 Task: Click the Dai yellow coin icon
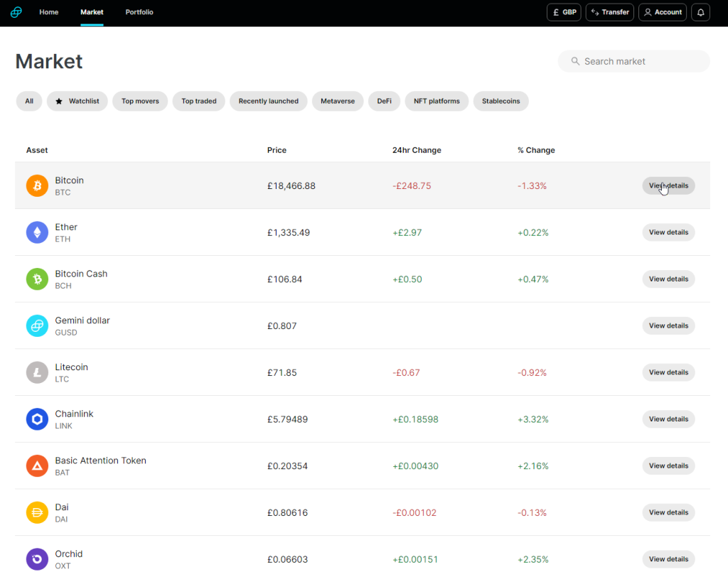pos(37,512)
